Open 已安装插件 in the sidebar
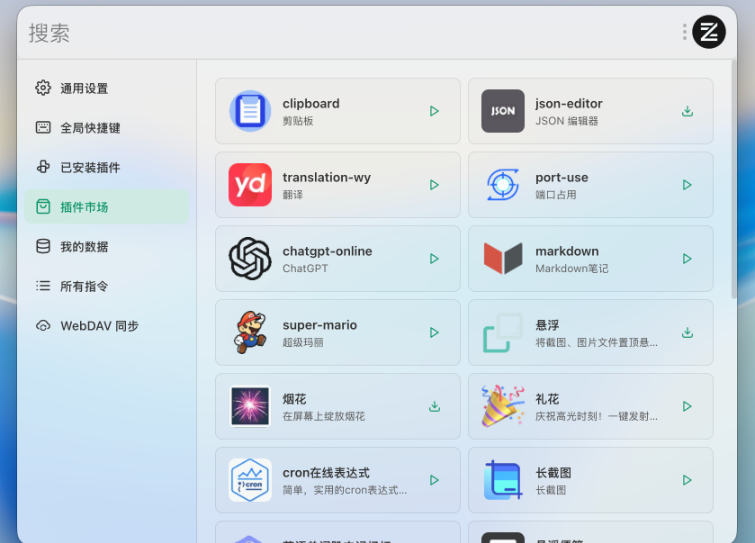This screenshot has height=543, width=755. 106,167
